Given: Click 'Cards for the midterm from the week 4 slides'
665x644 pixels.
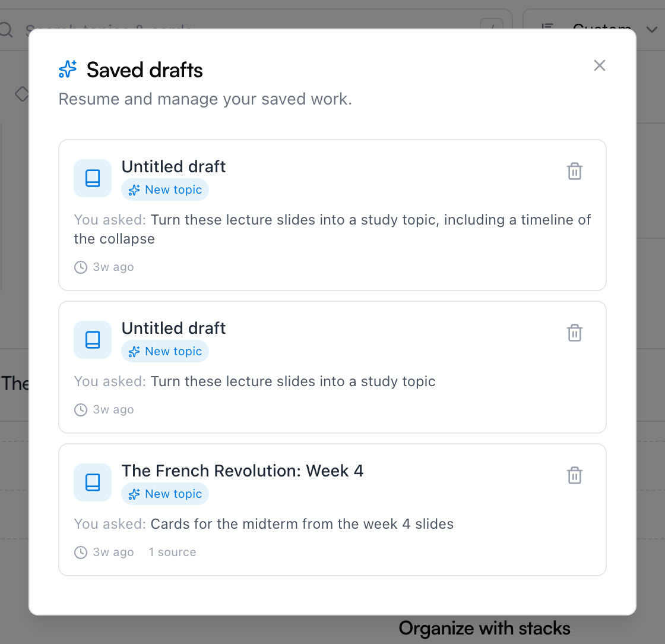Looking at the screenshot, I should (302, 524).
